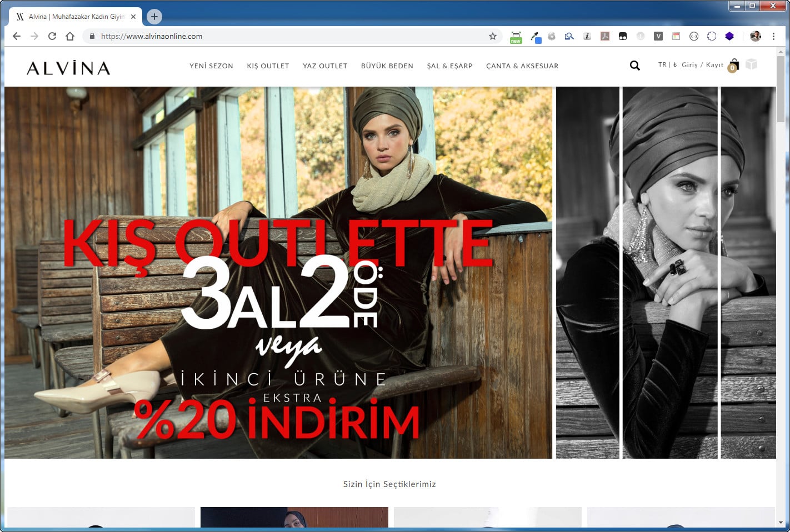Viewport: 790px width, 532px height.
Task: Click the black-and-white model banner image
Action: pos(666,272)
